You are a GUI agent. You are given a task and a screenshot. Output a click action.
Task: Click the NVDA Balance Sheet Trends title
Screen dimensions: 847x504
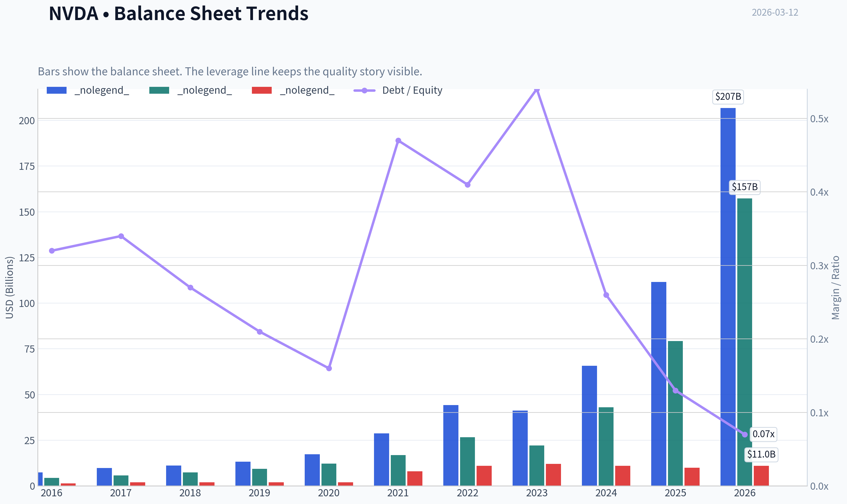[x=178, y=13]
